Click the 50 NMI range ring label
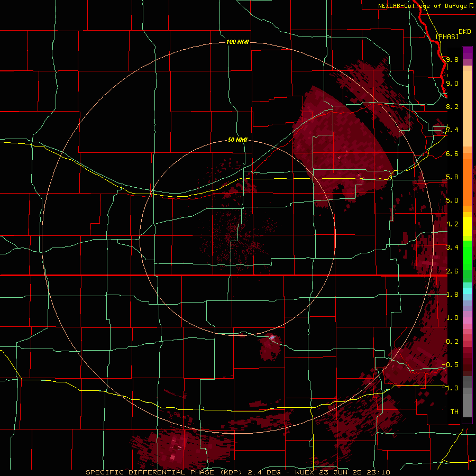Viewport: 476px width, 476px height. tap(237, 140)
